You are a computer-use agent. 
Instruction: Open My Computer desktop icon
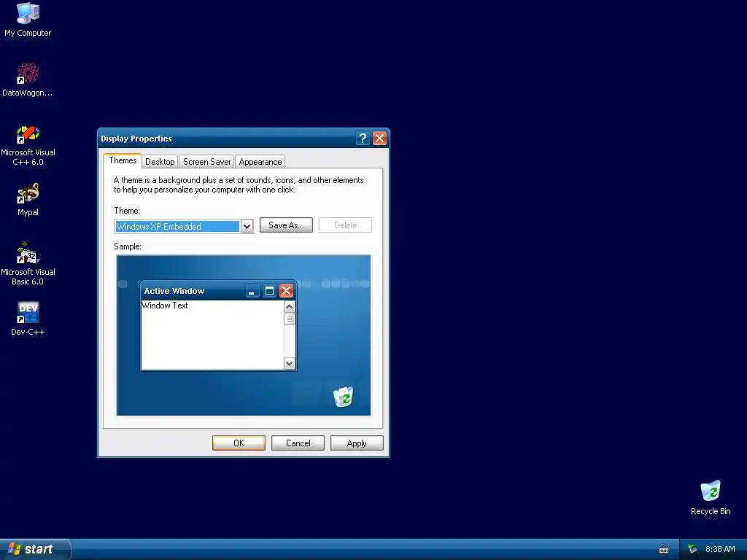point(28,20)
